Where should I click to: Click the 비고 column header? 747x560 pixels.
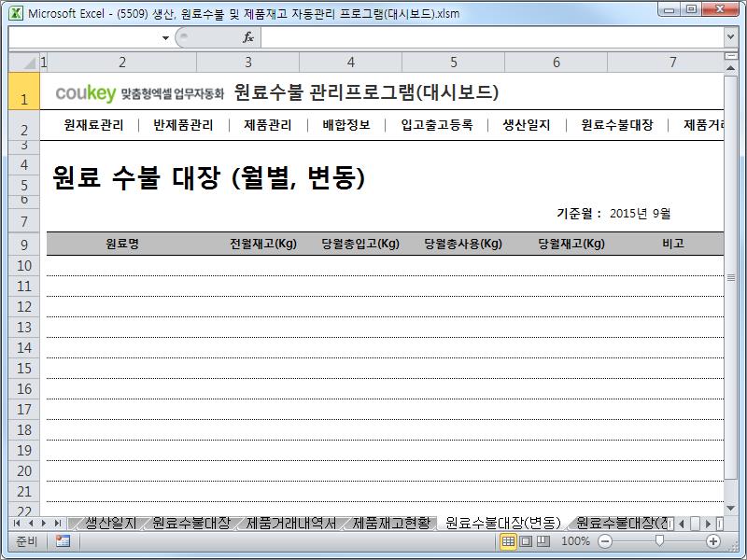[673, 244]
